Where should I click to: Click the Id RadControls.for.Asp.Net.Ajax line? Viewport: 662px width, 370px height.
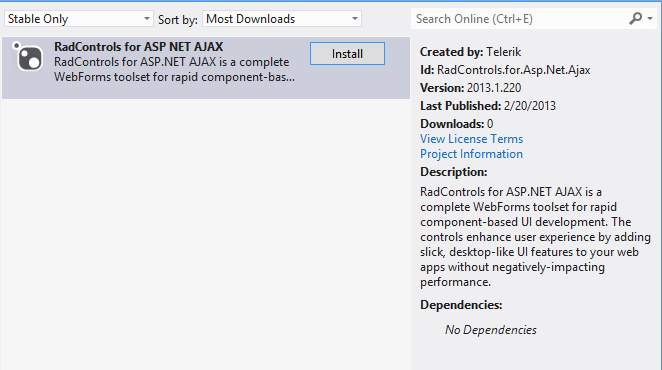pyautogui.click(x=505, y=70)
